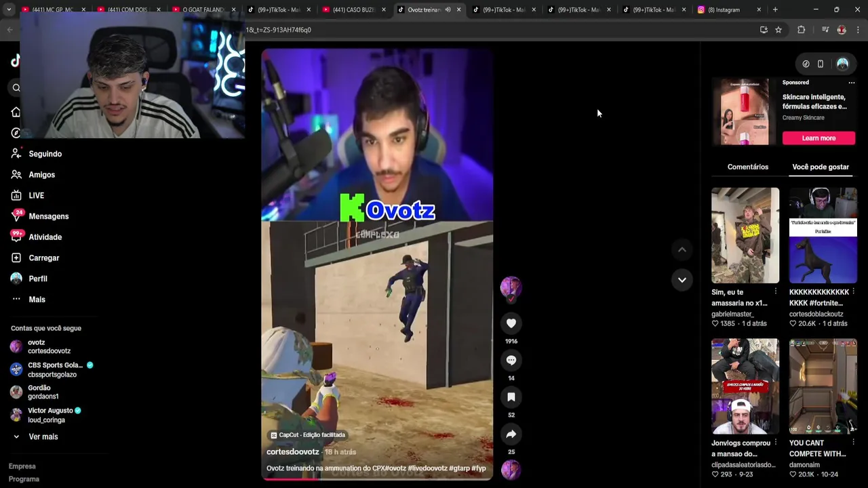The height and width of the screenshot is (488, 868).
Task: Open sponsored ad three-dot options
Action: [x=852, y=83]
